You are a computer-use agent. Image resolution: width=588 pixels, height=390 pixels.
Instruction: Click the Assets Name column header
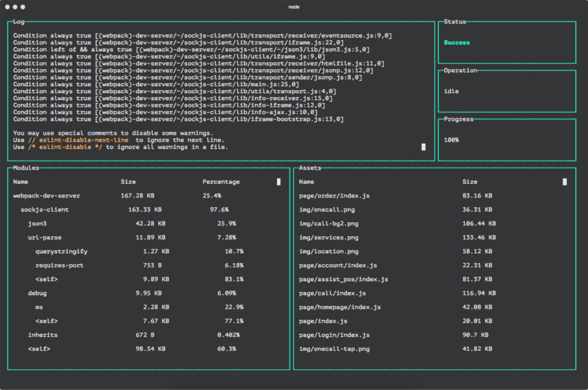(x=307, y=182)
